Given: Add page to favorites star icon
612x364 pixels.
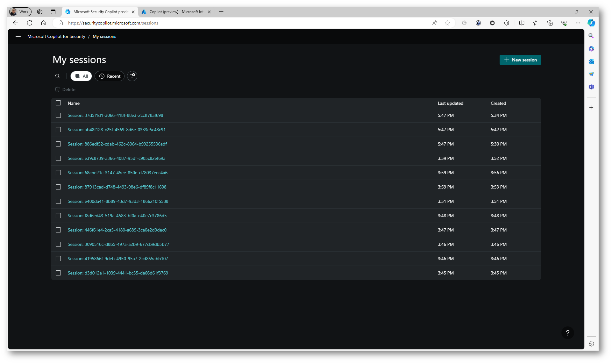Looking at the screenshot, I should (x=447, y=23).
